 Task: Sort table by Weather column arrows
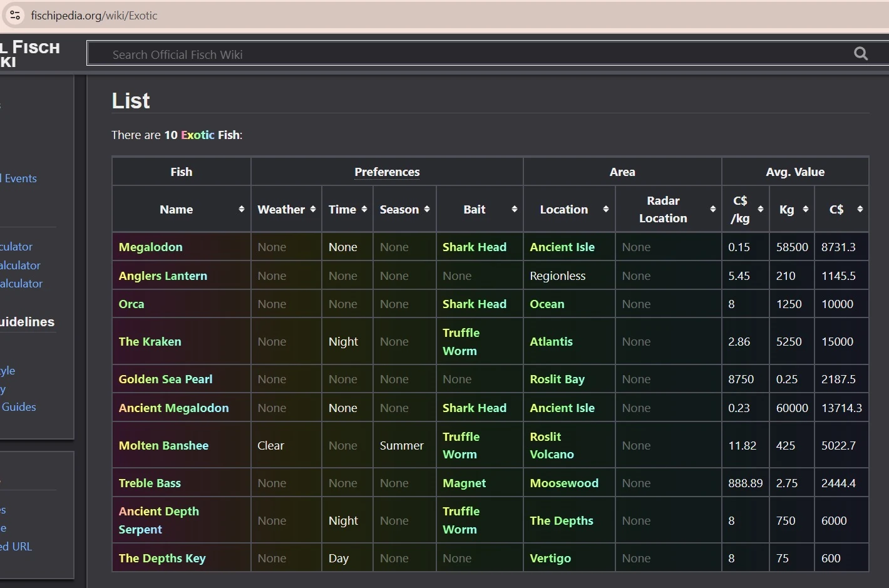pyautogui.click(x=313, y=209)
